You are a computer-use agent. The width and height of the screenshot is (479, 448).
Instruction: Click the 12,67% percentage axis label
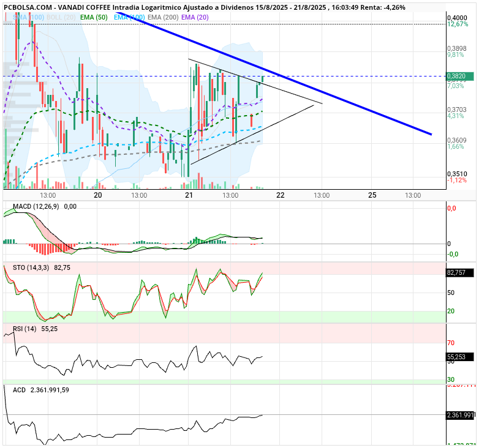(458, 24)
